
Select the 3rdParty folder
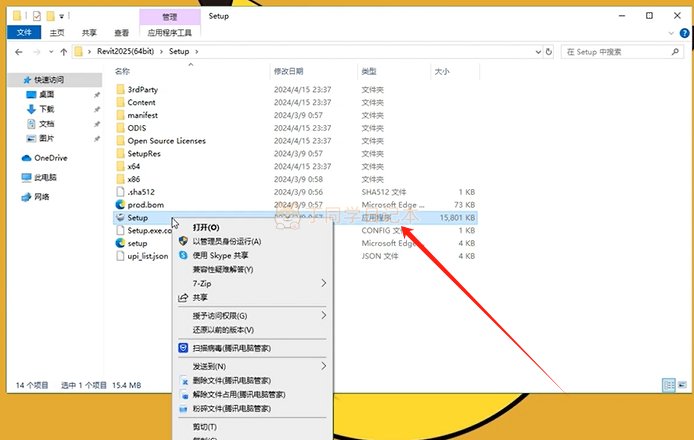coord(143,89)
